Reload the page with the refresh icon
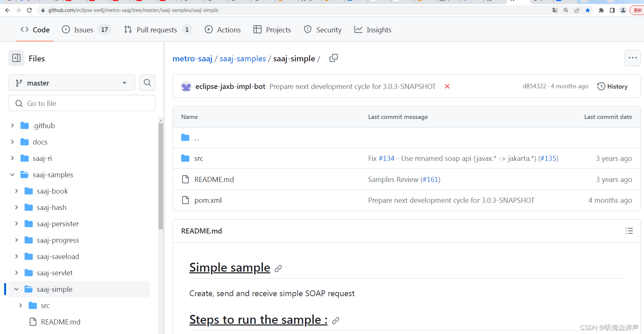Screen dimensions: 644x334 (x=29, y=10)
